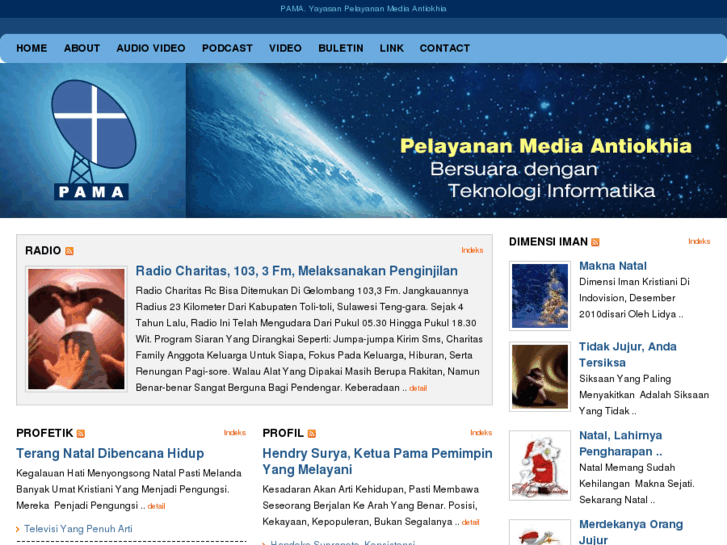Open the Makna Natal article title
The width and height of the screenshot is (727, 545).
point(613,266)
